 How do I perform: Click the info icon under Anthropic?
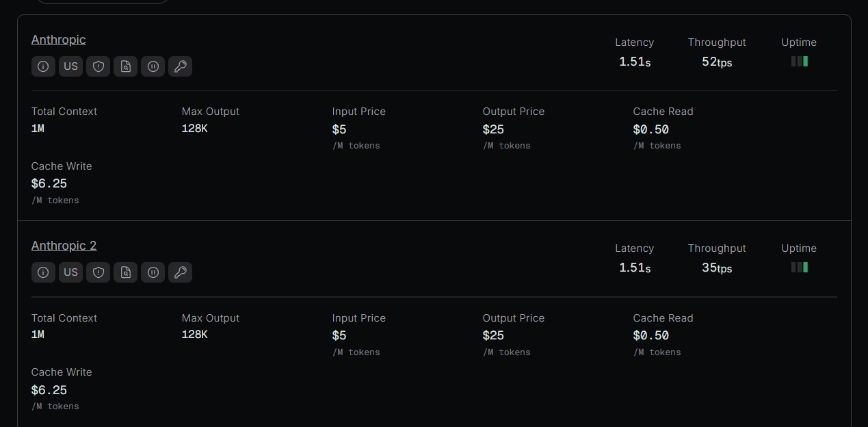point(43,66)
